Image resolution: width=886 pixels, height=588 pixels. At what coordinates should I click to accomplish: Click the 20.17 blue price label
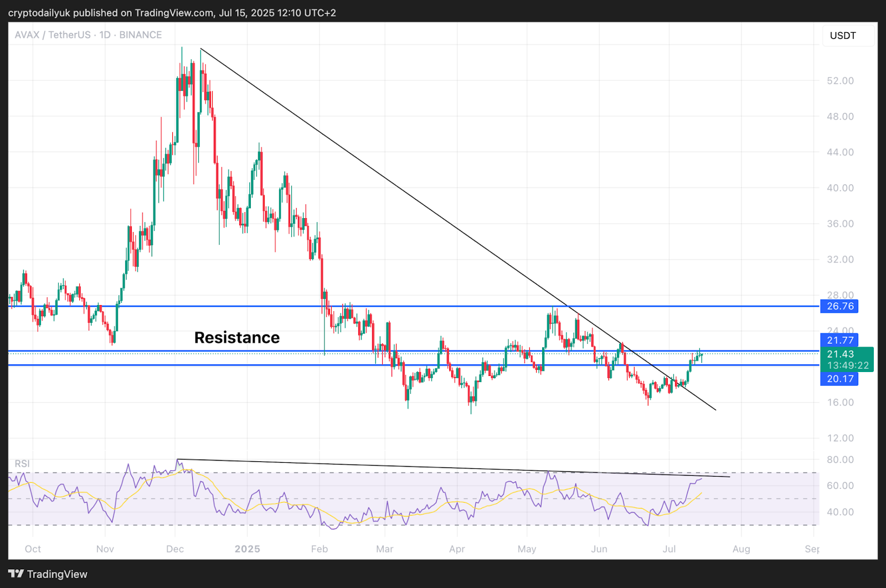point(839,379)
